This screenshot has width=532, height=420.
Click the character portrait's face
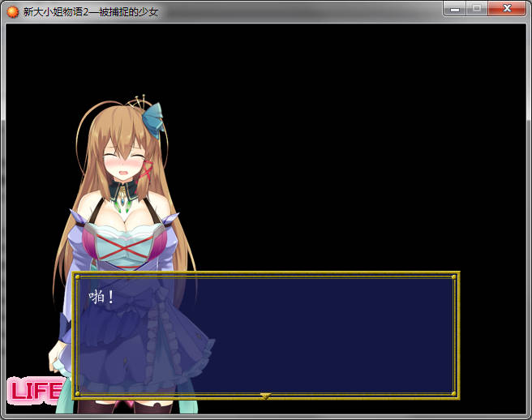tap(124, 162)
